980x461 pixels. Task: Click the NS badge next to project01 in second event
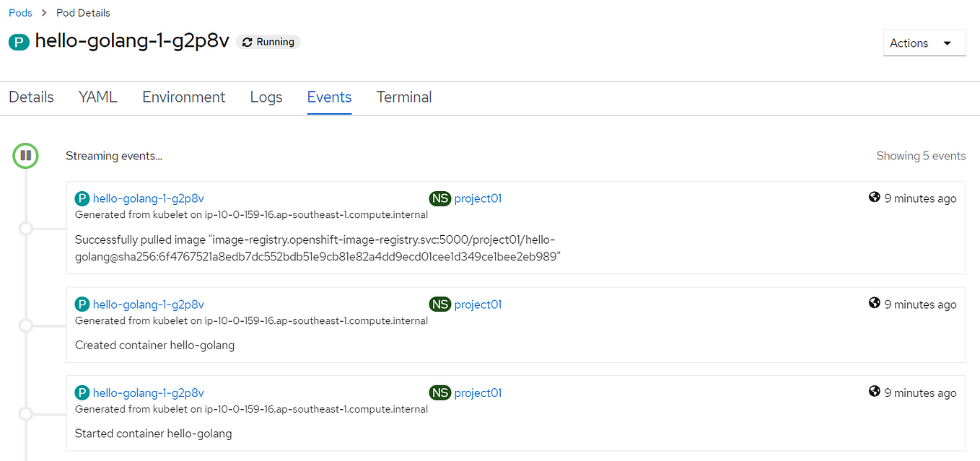point(440,304)
